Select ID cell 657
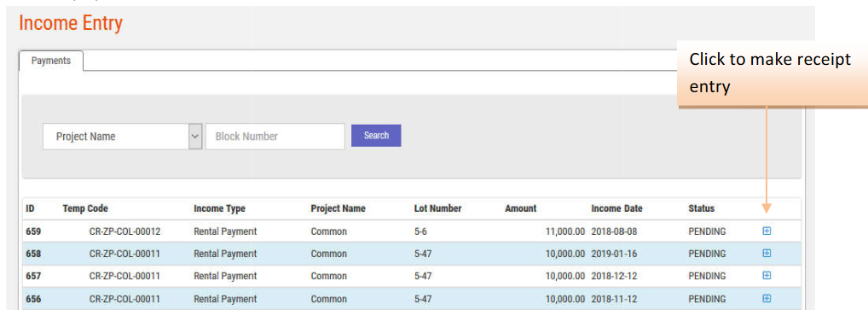This screenshot has height=310, width=868. [x=33, y=276]
